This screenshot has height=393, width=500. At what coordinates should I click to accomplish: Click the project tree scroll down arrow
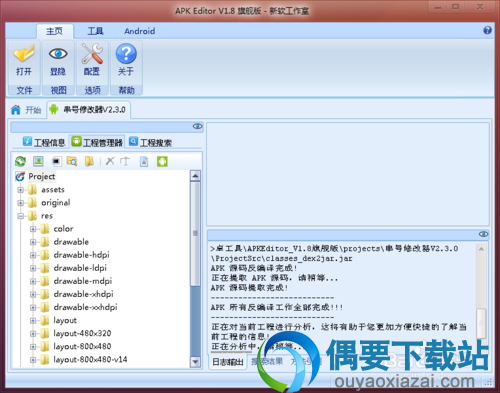click(195, 361)
